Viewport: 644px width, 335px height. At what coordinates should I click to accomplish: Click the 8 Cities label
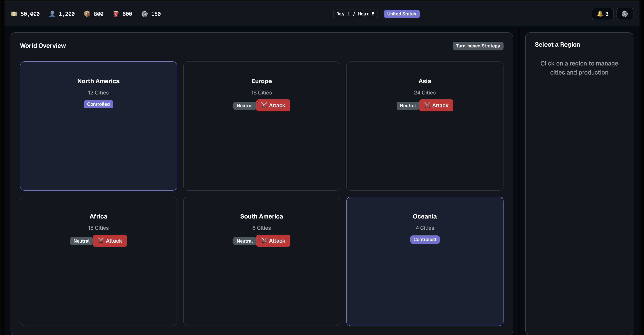[x=262, y=228]
